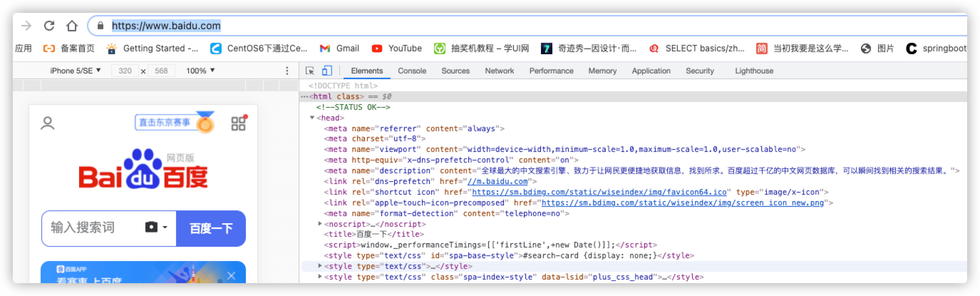The height and width of the screenshot is (296, 980).
Task: Click the 568 height field
Action: (161, 71)
